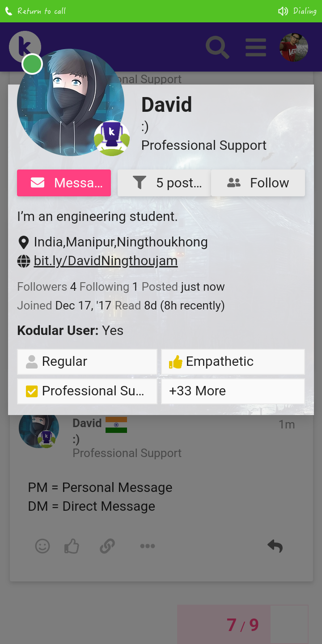
Task: Open the Empathetic badge
Action: tap(233, 361)
